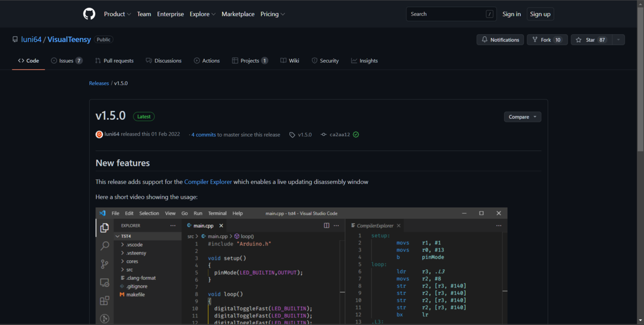Open the dropdown arrow beside Star
Image resolution: width=644 pixels, height=325 pixels.
pyautogui.click(x=618, y=40)
